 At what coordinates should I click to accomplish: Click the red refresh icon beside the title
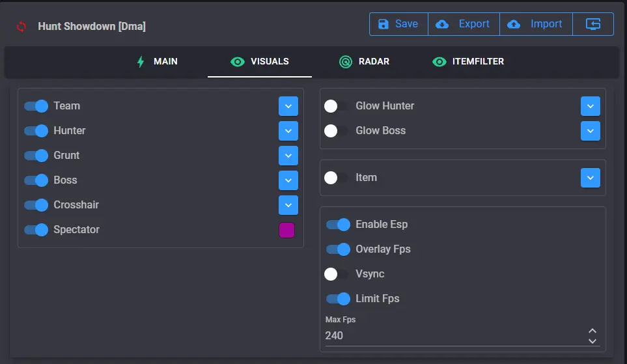(21, 27)
